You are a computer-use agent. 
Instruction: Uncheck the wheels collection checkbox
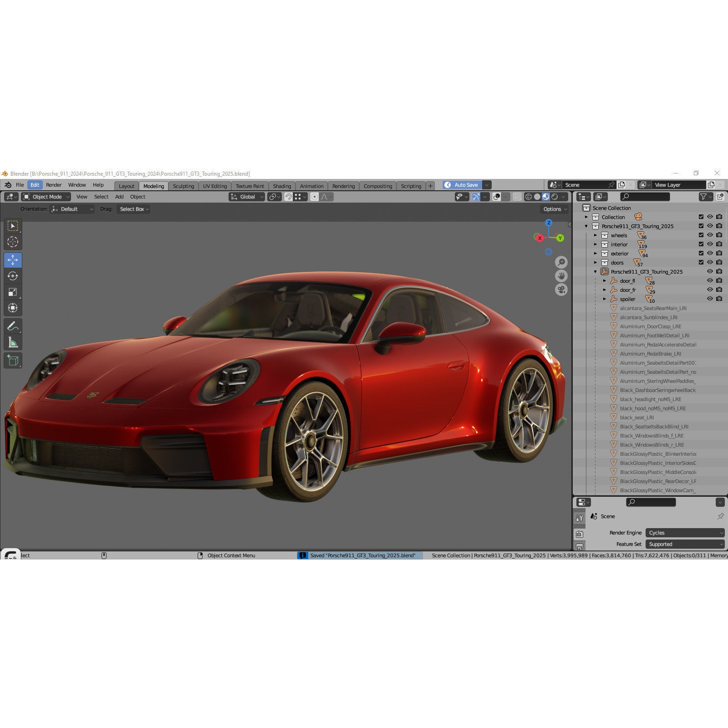coord(701,235)
